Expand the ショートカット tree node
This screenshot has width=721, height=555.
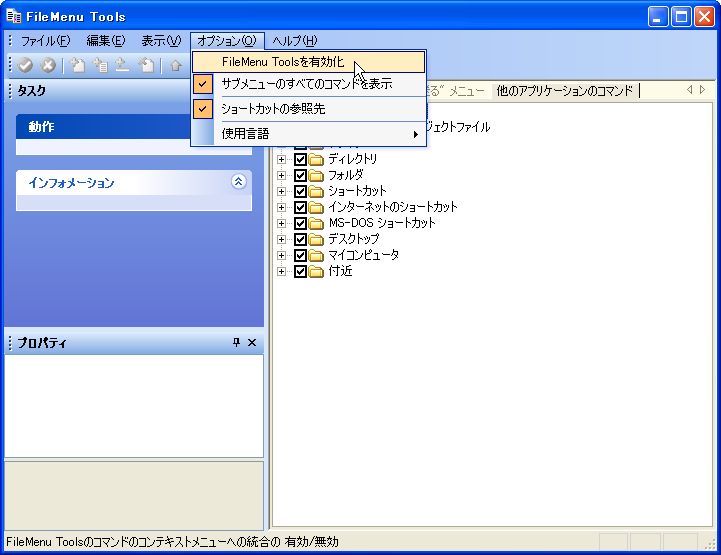click(x=281, y=192)
